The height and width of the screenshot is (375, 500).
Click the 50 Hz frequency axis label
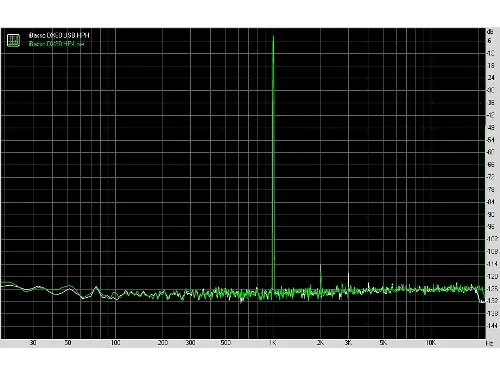tap(68, 343)
